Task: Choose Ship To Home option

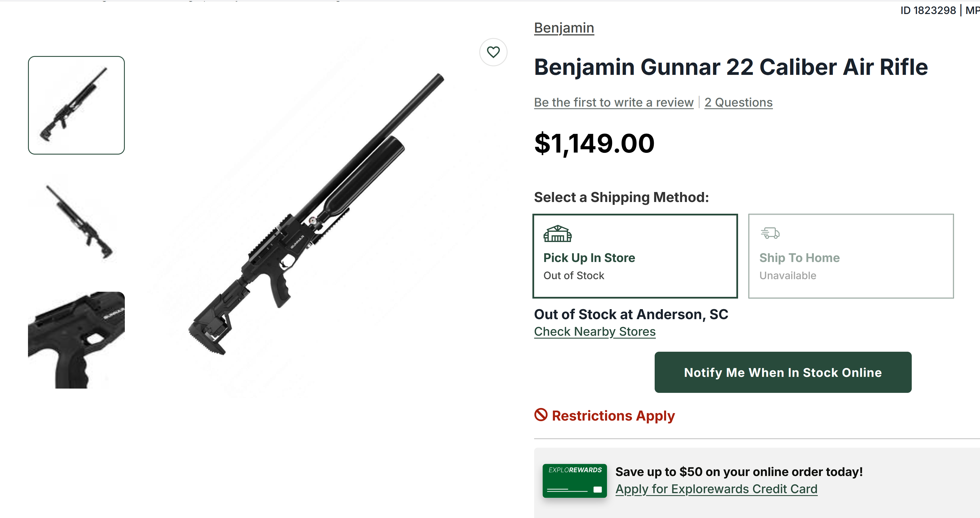Action: (x=850, y=257)
